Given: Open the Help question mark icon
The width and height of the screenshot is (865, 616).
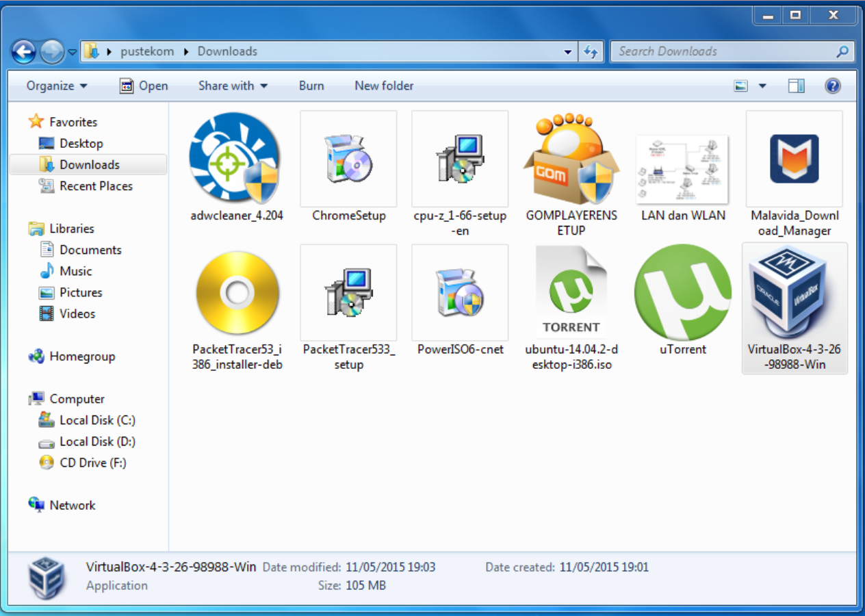Looking at the screenshot, I should click(833, 86).
